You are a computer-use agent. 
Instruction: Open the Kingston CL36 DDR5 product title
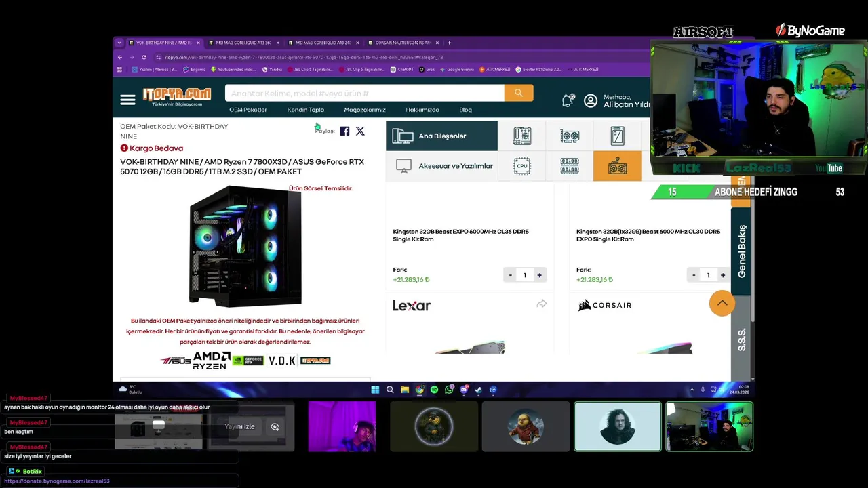click(x=461, y=235)
